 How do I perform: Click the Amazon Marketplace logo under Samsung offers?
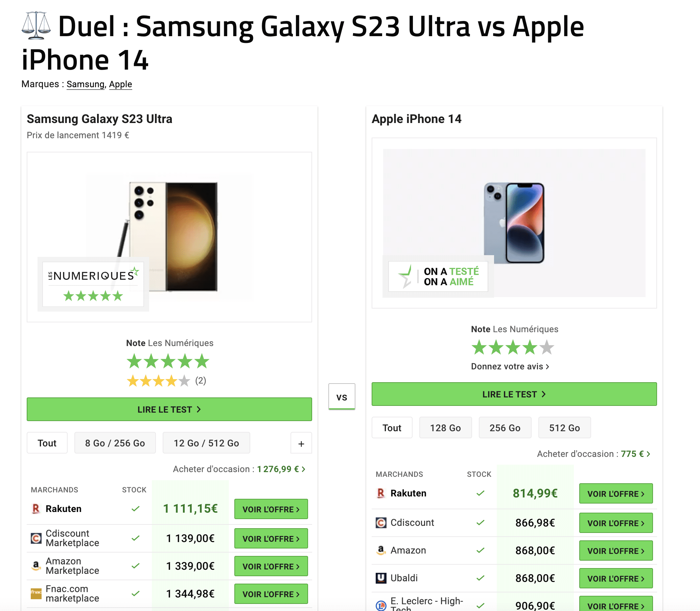36,566
